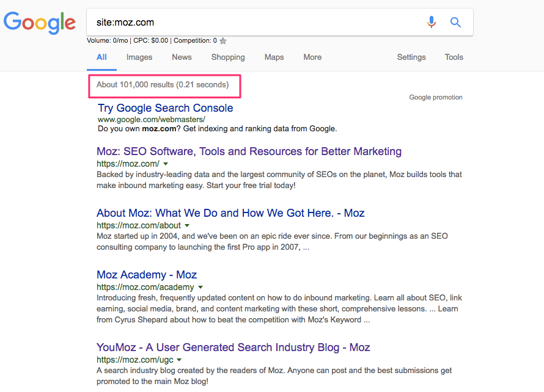544x392 pixels.
Task: Expand the dropdown arrow beside moz.com URL
Action: (165, 164)
